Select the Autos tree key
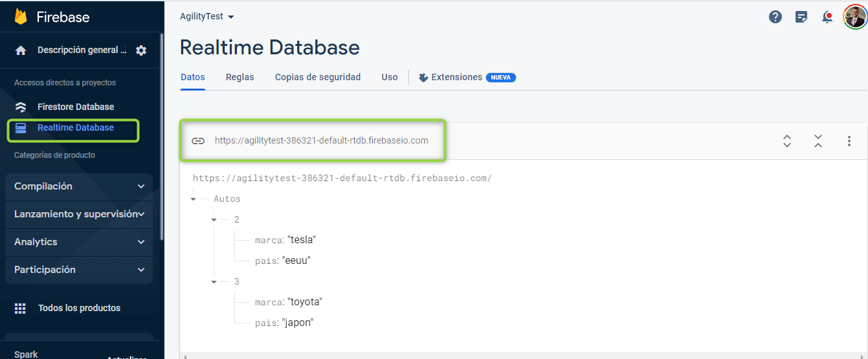 coord(227,199)
